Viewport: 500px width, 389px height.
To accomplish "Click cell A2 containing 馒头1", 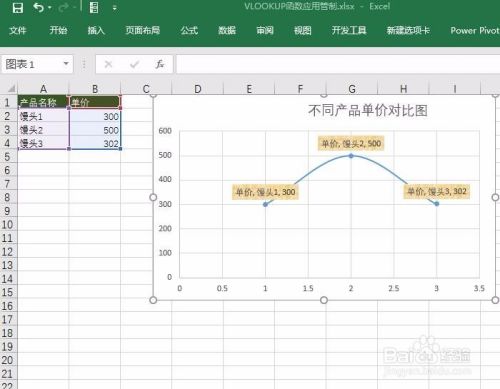I will (x=43, y=116).
